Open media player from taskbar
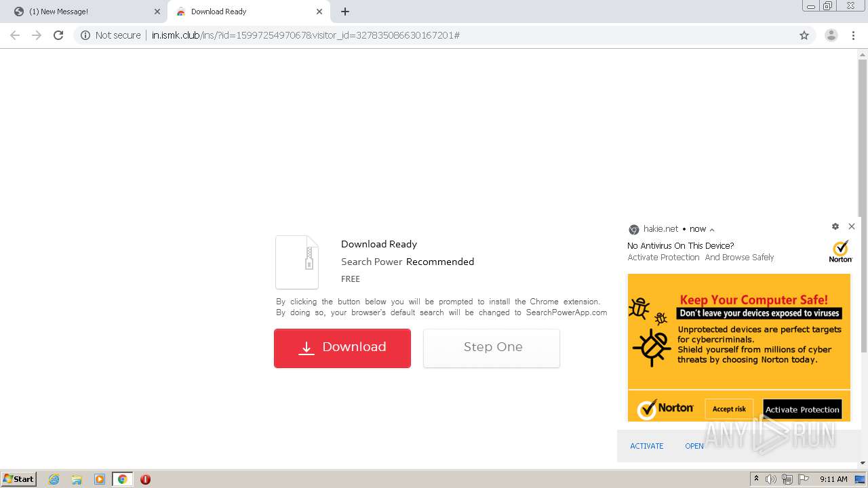868x488 pixels. 100,479
